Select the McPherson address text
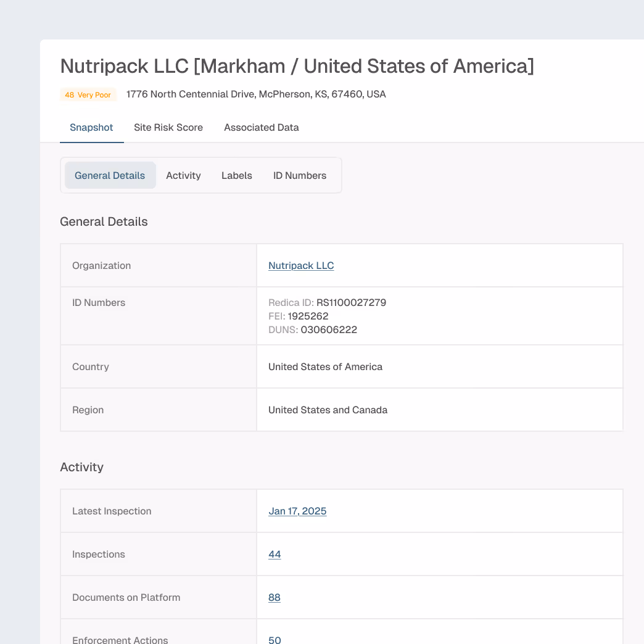 click(x=255, y=94)
